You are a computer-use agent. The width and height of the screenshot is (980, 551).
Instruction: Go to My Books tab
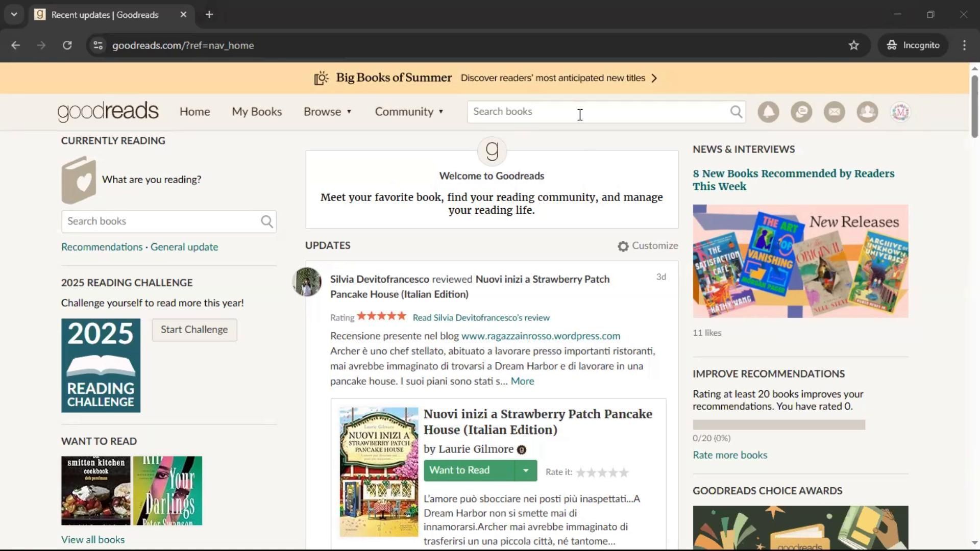[257, 112]
